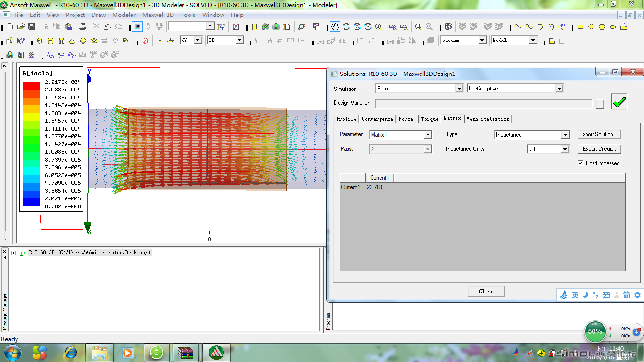Expand the R10-60 3D project tree node
644x362 pixels.
point(14,253)
